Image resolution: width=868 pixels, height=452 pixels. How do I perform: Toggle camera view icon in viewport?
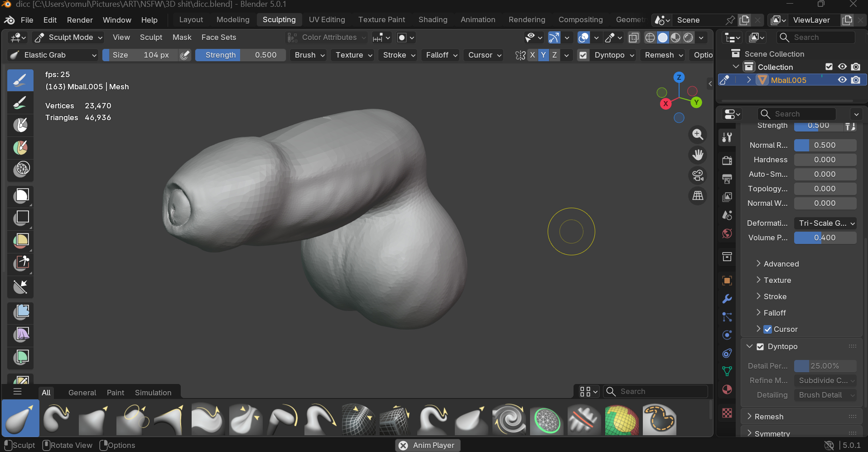[698, 175]
